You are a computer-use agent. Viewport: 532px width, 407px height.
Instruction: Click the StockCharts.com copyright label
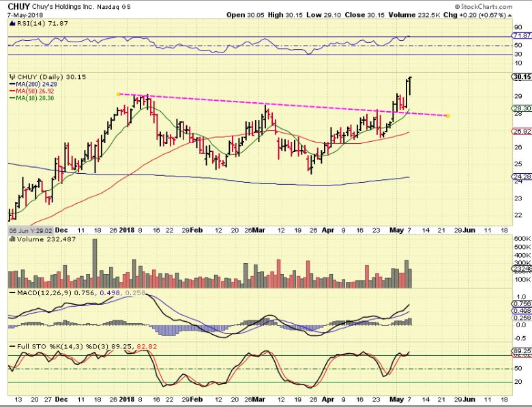pos(484,6)
